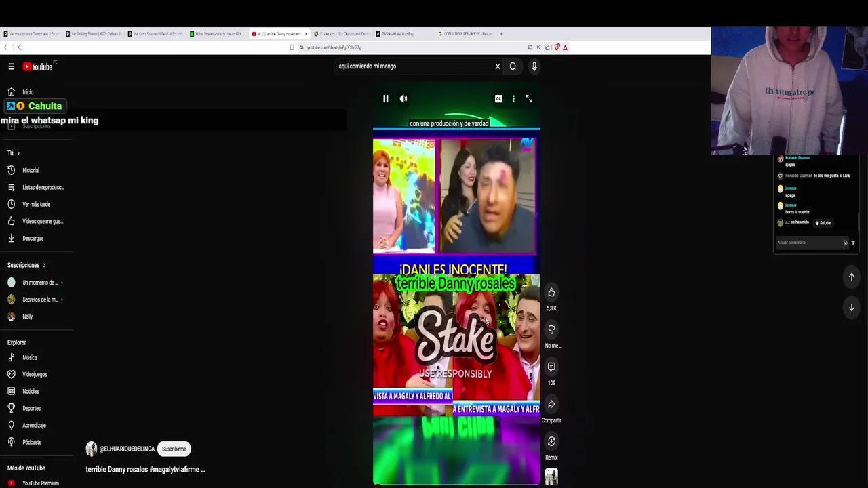Viewport: 868px width, 488px height.
Task: Close the active YouTube tab
Action: tap(306, 34)
